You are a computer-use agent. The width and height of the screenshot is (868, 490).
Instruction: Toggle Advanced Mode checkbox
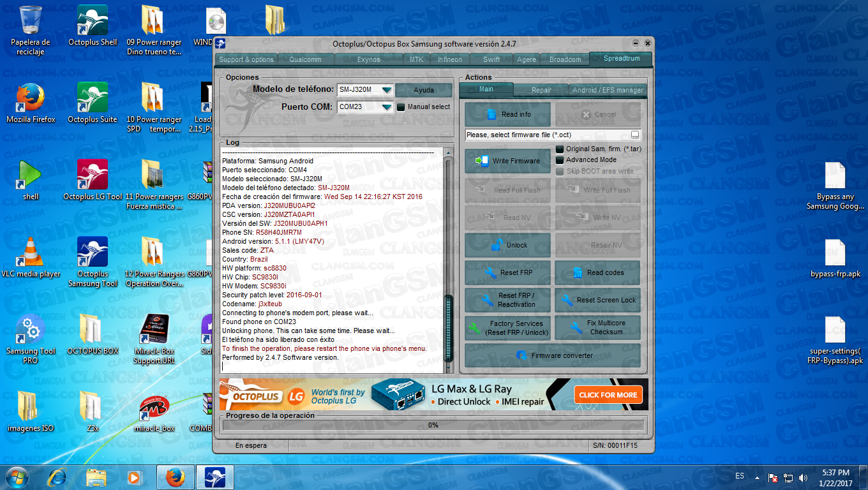[x=560, y=160]
